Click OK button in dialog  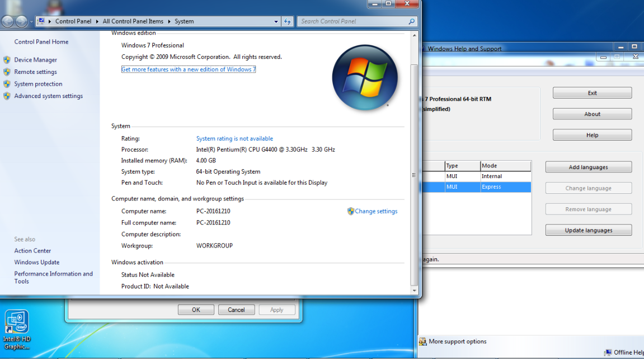[x=196, y=310]
